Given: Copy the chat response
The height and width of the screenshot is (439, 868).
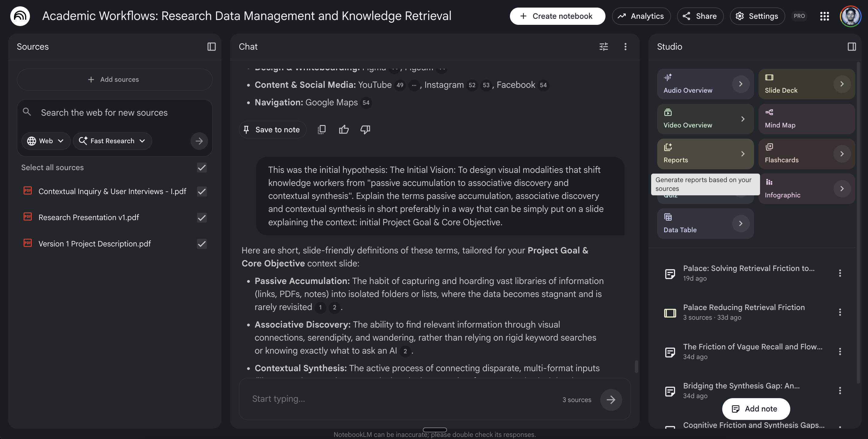Looking at the screenshot, I should coord(322,130).
